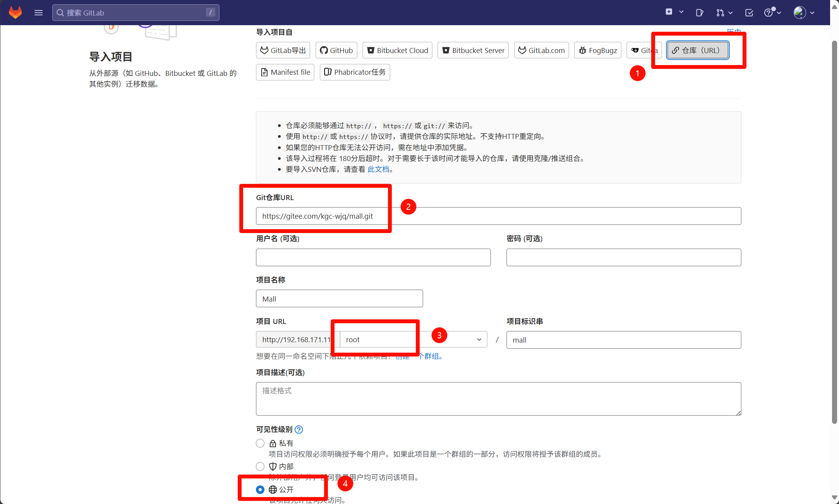The height and width of the screenshot is (504, 839).
Task: Click the visibility level help icon
Action: tap(299, 429)
